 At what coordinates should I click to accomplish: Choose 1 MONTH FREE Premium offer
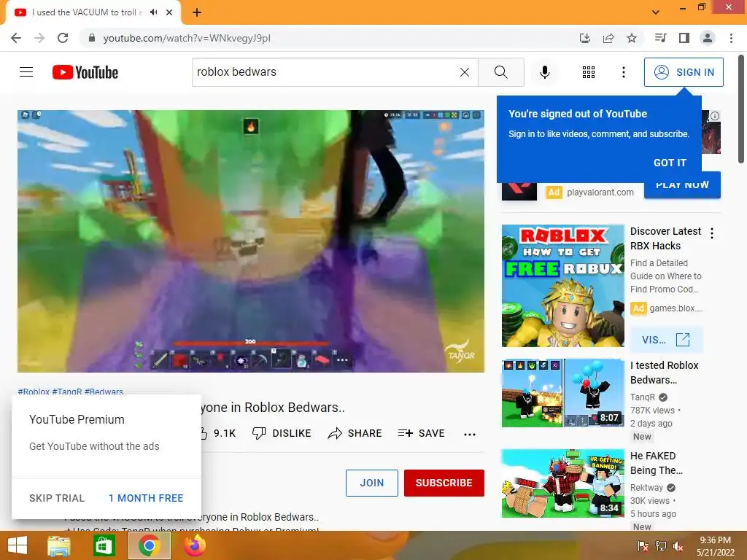point(146,498)
